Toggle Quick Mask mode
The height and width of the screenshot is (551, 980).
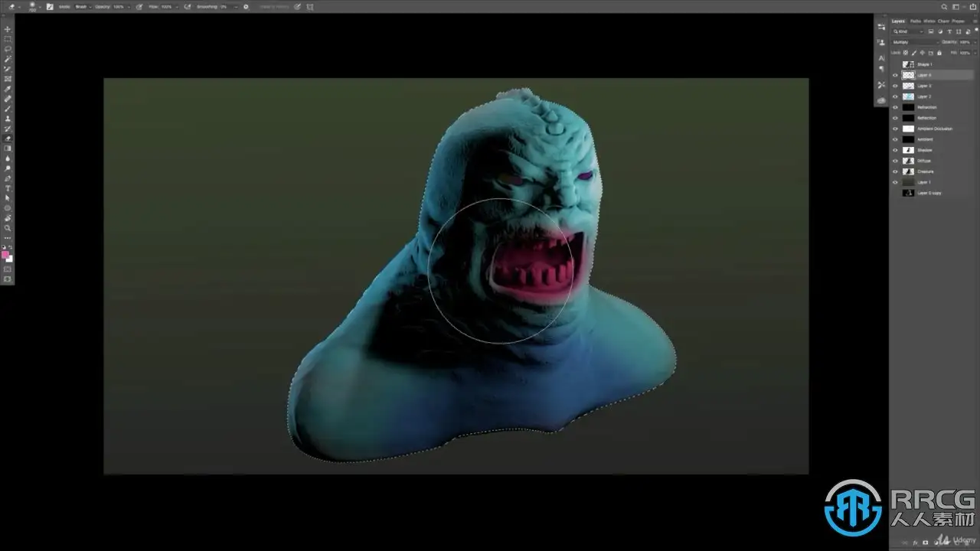pos(8,269)
